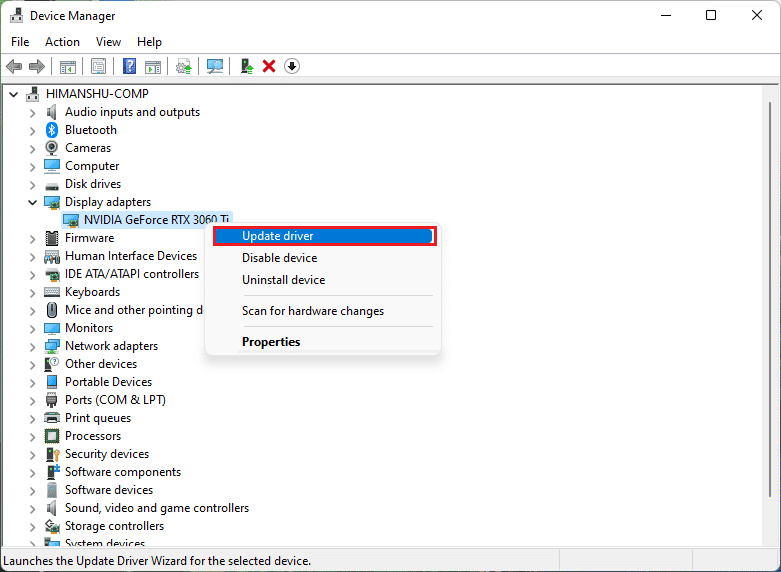Screen dimensions: 781x572
Task: Click Show/Hide Console Tree toolbar icon
Action: coord(68,66)
